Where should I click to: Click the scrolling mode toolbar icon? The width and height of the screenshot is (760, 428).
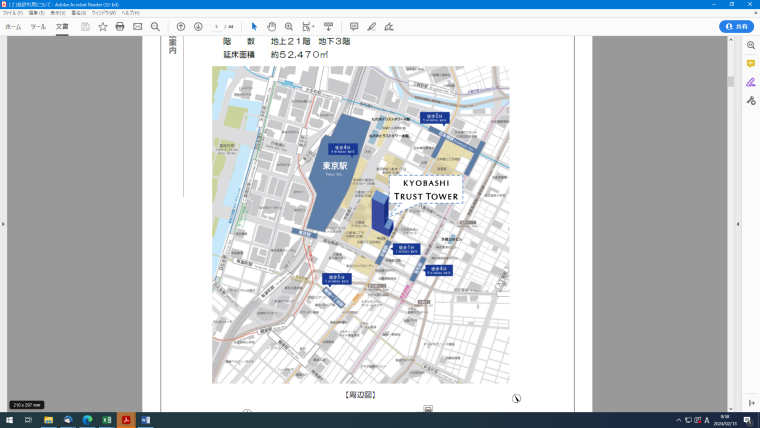[x=328, y=27]
